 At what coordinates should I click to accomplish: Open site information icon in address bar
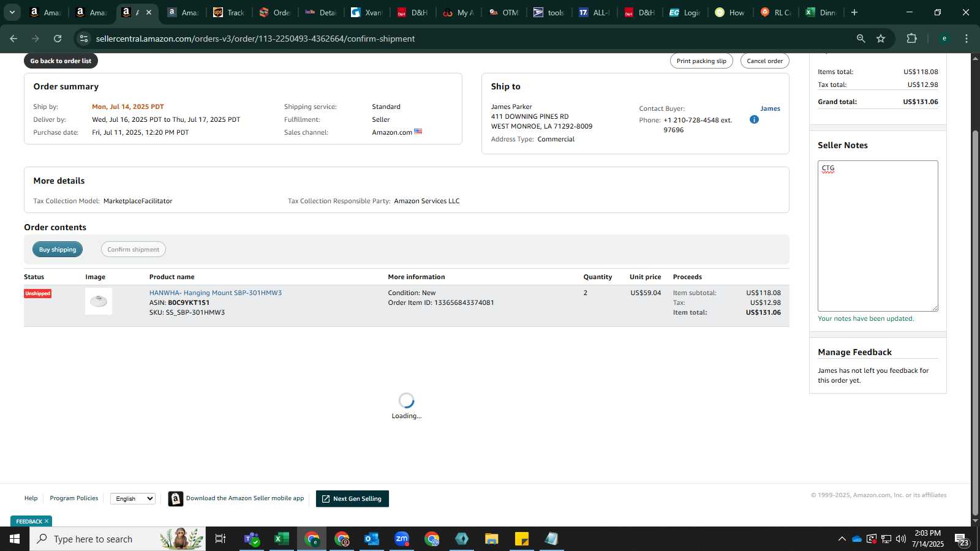pyautogui.click(x=85, y=39)
